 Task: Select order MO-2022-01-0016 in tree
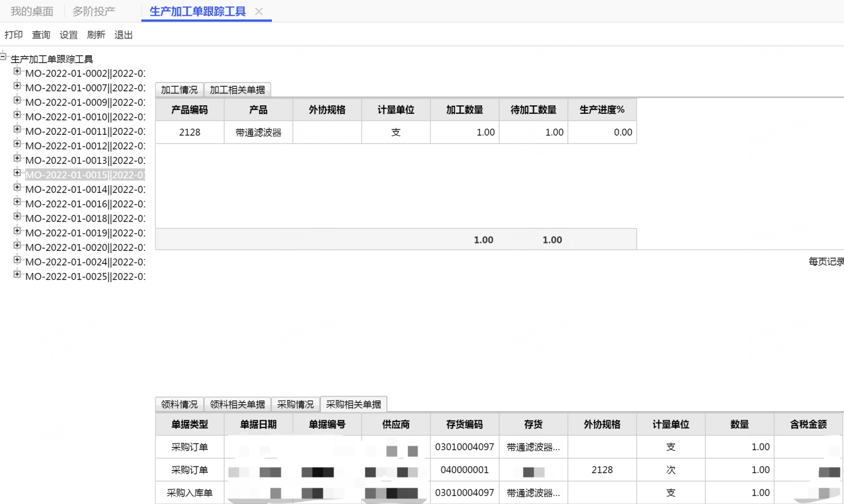coord(85,204)
